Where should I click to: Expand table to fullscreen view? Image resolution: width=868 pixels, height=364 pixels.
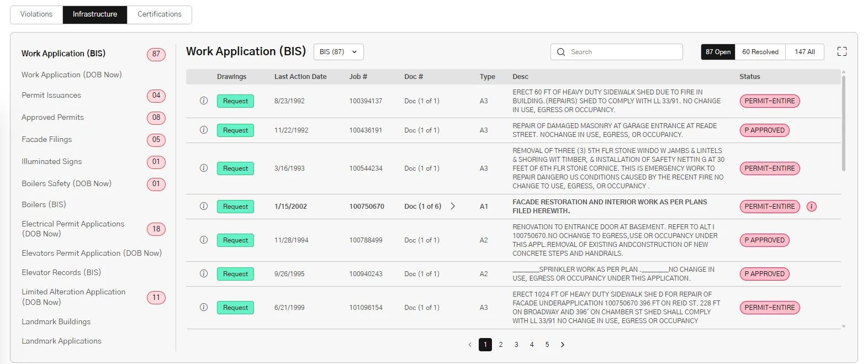(842, 51)
